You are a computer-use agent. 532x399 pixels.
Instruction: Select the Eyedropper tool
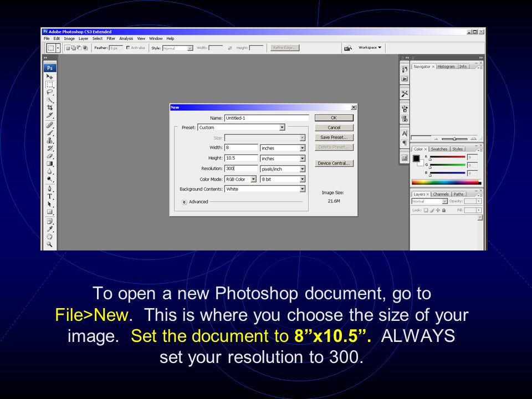point(49,229)
